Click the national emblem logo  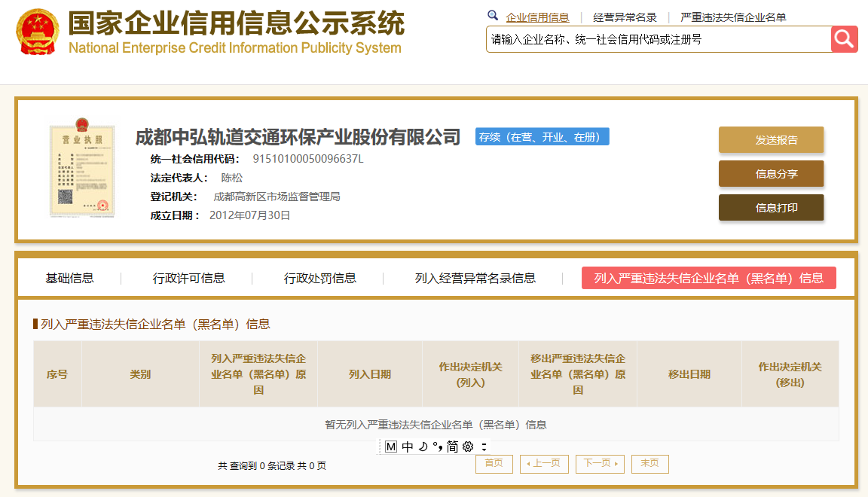(38, 32)
